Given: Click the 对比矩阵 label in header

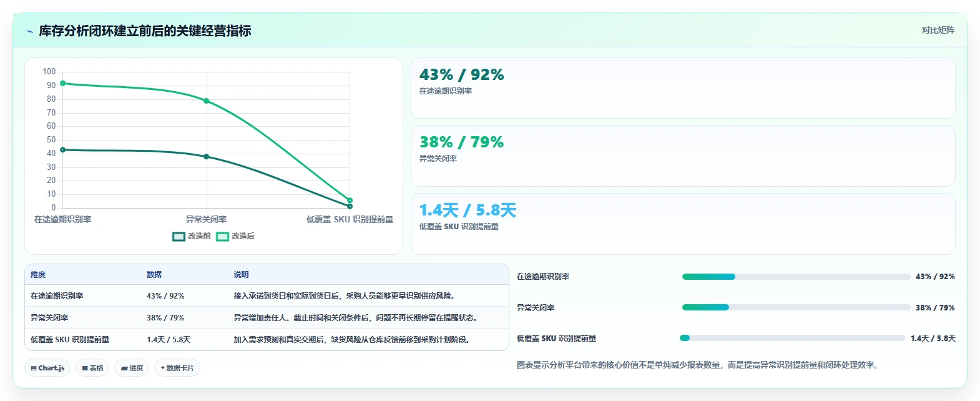Looking at the screenshot, I should coord(938,30).
